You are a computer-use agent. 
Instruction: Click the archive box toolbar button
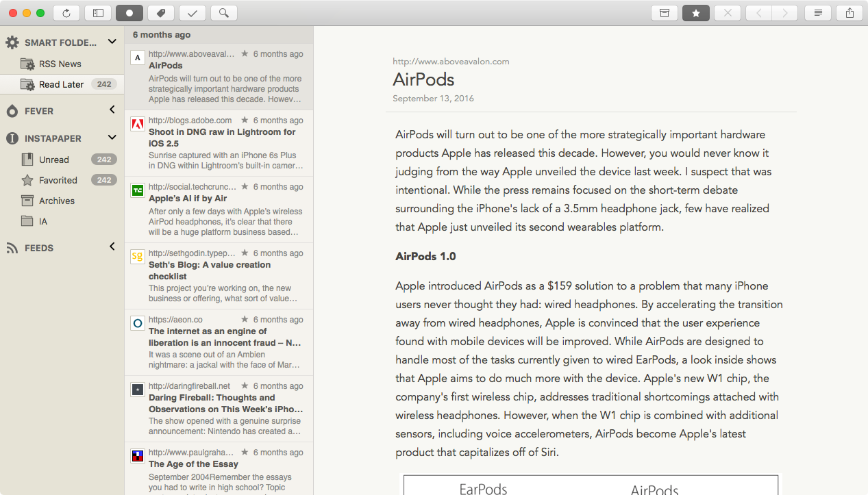click(x=665, y=12)
